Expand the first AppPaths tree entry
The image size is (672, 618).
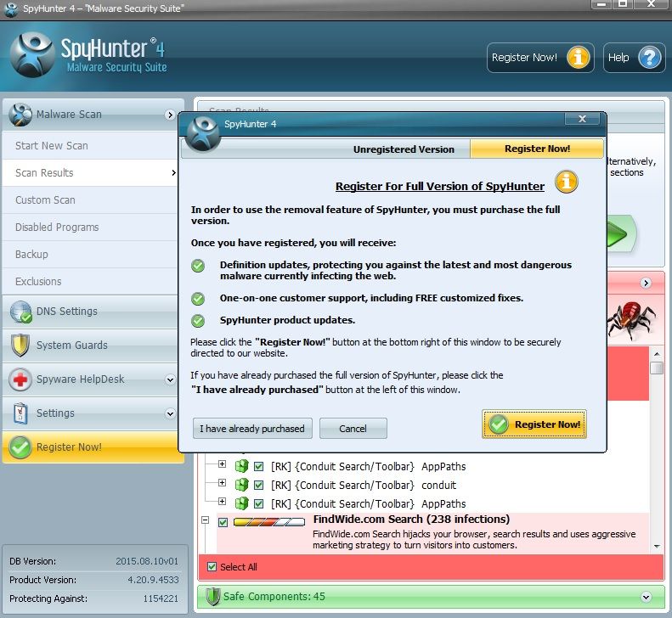pyautogui.click(x=222, y=463)
